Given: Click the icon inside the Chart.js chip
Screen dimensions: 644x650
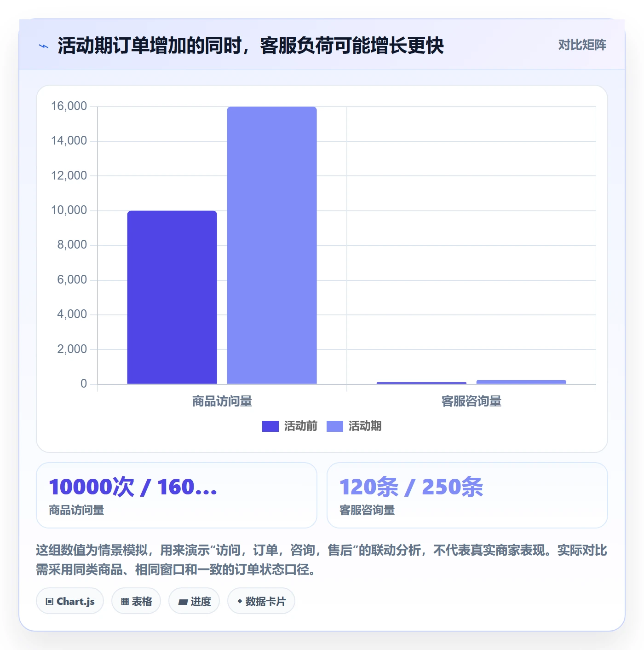Looking at the screenshot, I should click(50, 602).
